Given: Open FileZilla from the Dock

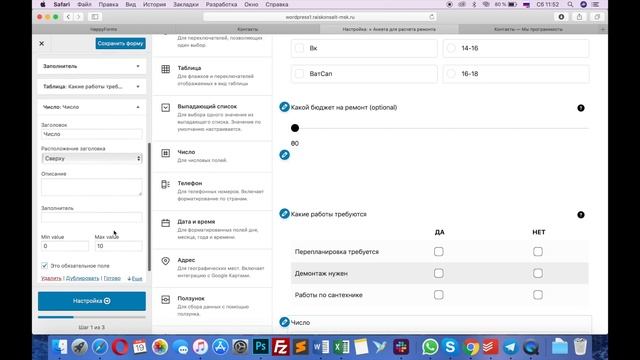Looking at the screenshot, I should click(x=280, y=347).
